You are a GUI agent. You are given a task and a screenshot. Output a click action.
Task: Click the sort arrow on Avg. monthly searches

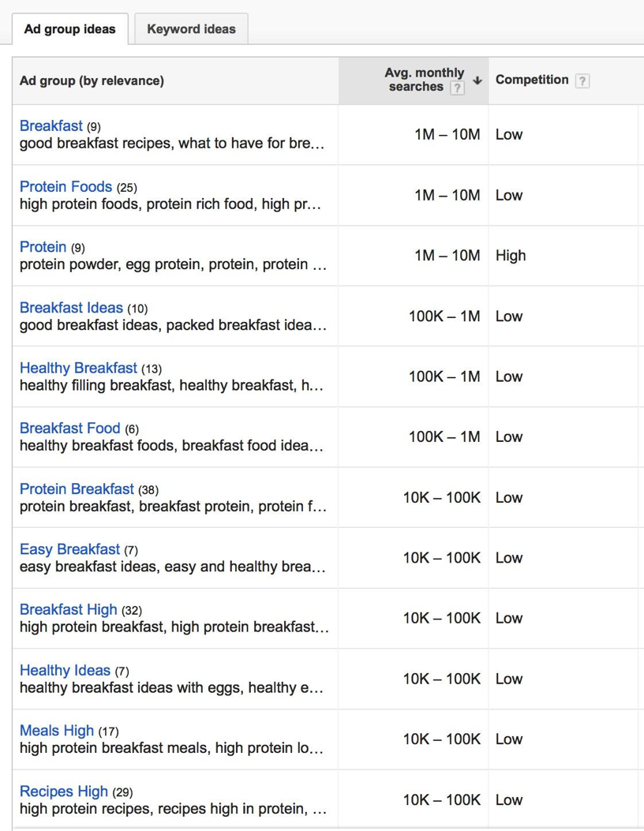477,80
